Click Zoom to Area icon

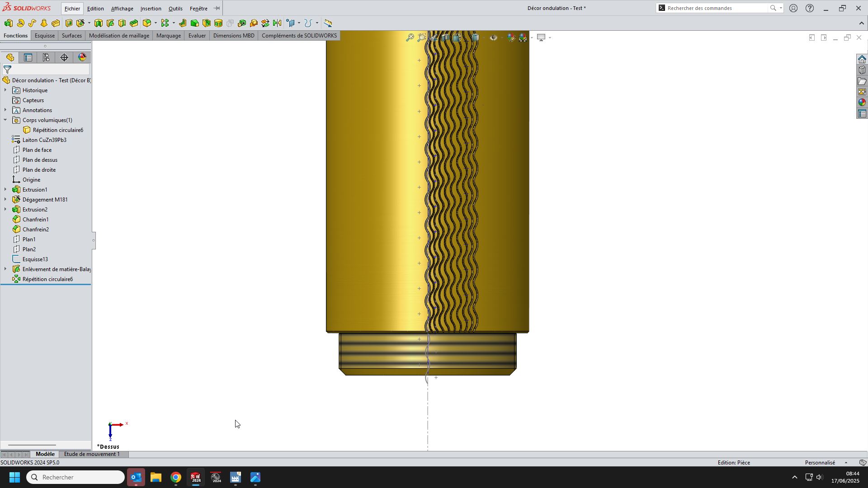tap(421, 38)
